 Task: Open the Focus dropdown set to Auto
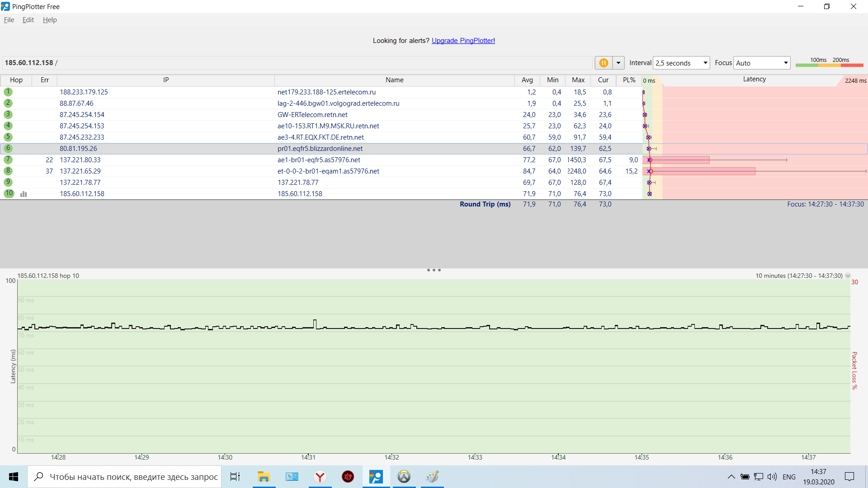click(x=762, y=63)
